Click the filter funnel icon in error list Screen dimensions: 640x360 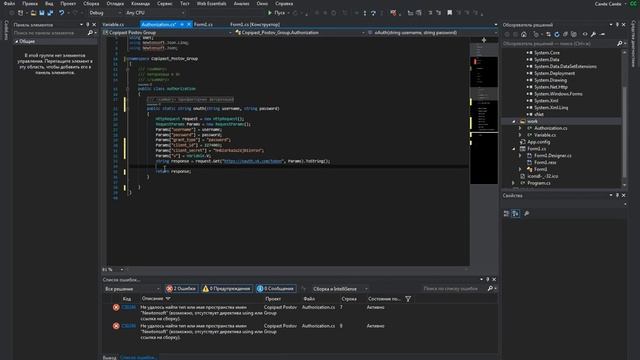(408, 299)
